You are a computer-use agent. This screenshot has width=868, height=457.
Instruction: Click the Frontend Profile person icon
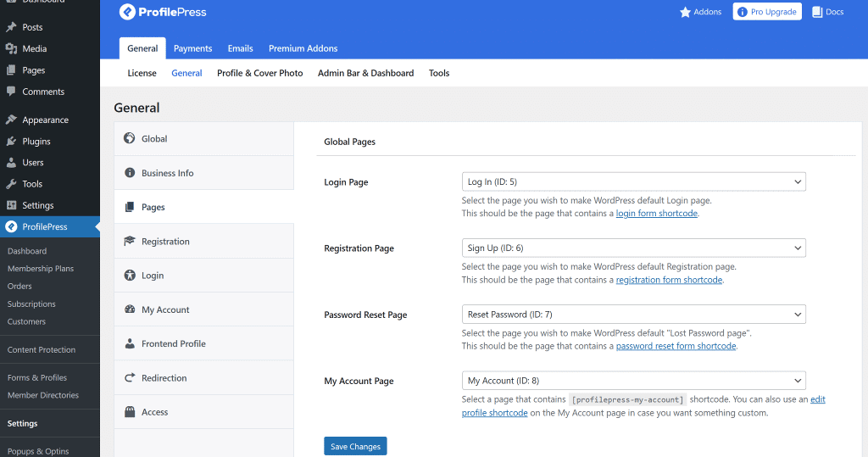[130, 343]
